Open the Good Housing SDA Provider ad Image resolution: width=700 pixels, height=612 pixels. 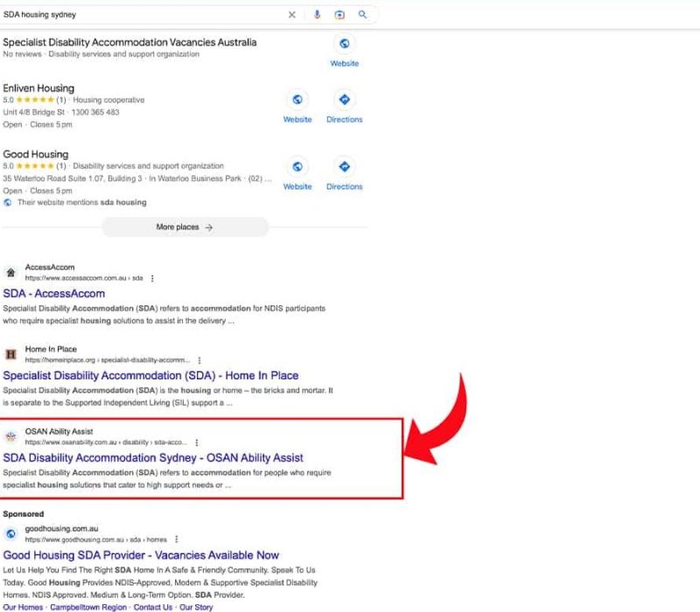tap(141, 555)
